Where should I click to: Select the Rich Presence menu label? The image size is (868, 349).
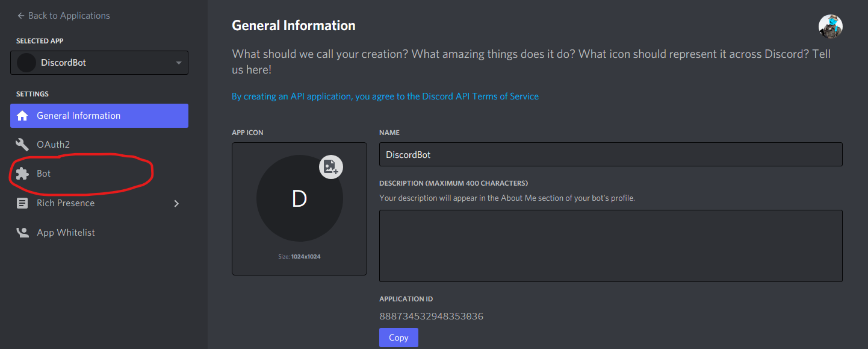point(66,203)
